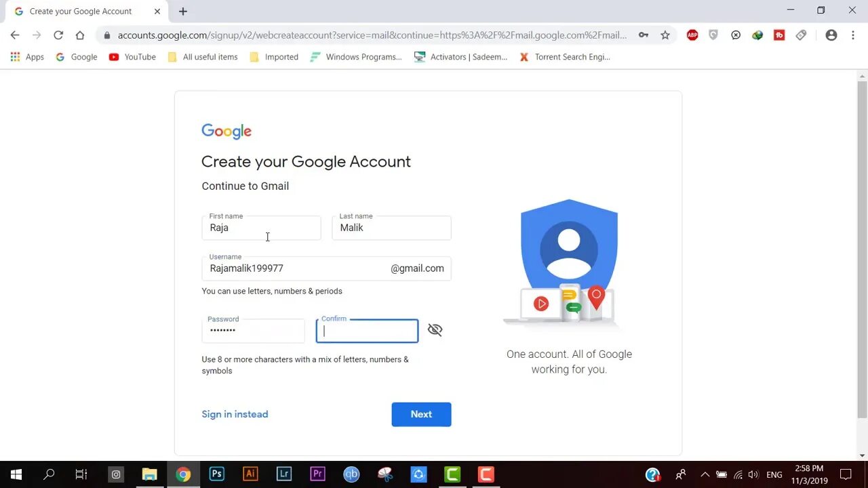Viewport: 868px width, 488px height.
Task: Open saved passwords key icon in address bar
Action: click(x=644, y=35)
